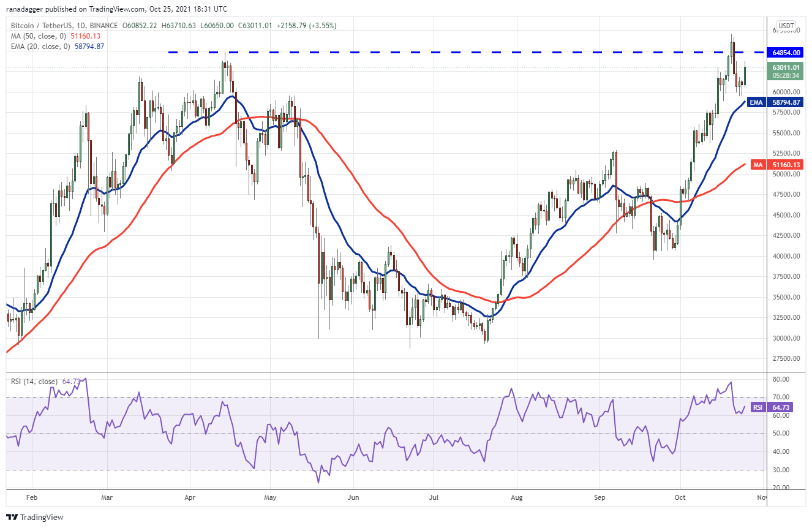Viewport: 812px width, 528px height.
Task: Click the 32500.00 price axis label
Action: pos(786,317)
